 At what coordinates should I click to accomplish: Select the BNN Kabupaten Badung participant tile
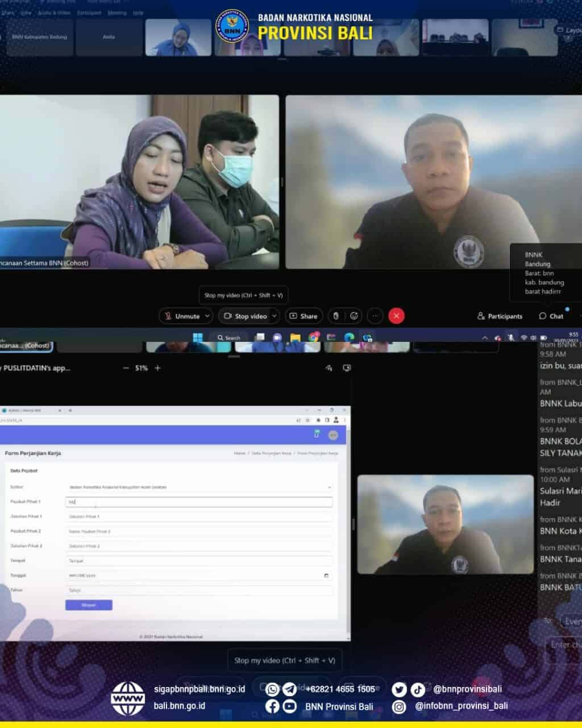(40, 38)
